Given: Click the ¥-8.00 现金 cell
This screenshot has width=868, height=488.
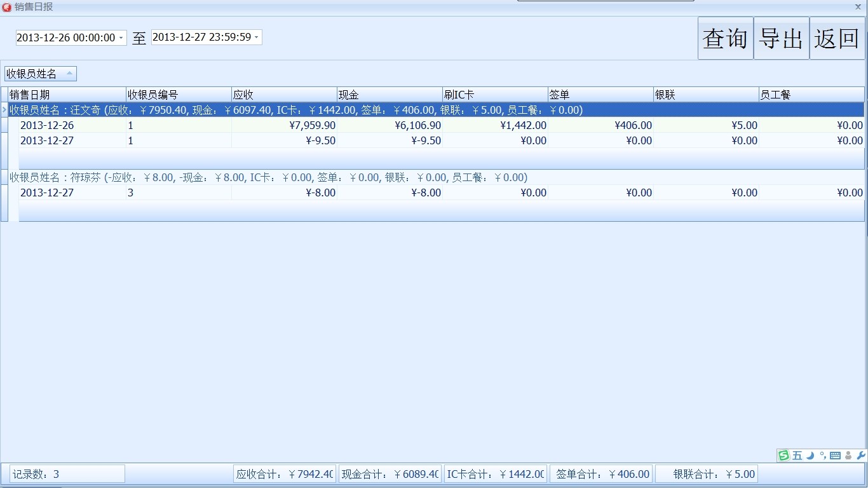Looking at the screenshot, I should click(x=390, y=193).
